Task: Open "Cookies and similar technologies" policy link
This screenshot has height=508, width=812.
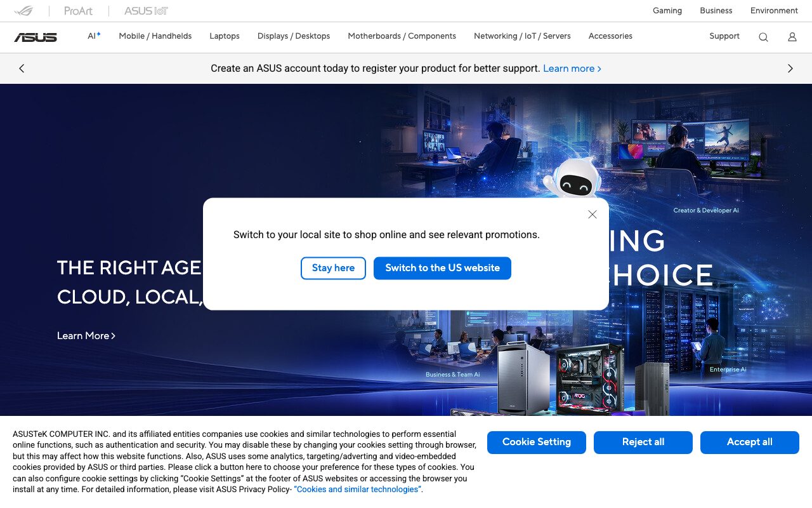Action: click(357, 490)
